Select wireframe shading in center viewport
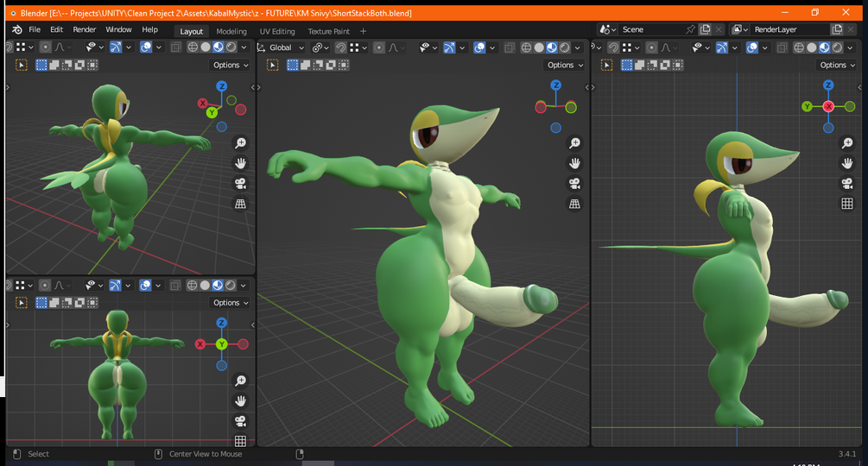 [x=527, y=48]
